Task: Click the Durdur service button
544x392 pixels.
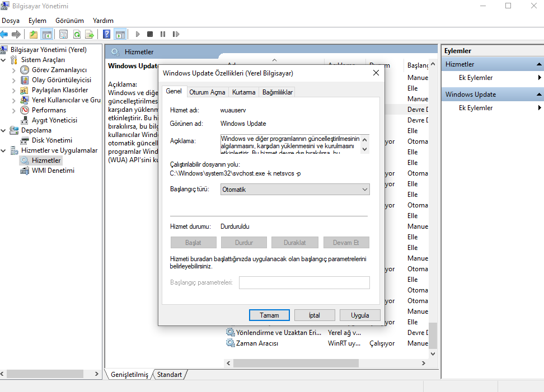Action: click(x=244, y=243)
